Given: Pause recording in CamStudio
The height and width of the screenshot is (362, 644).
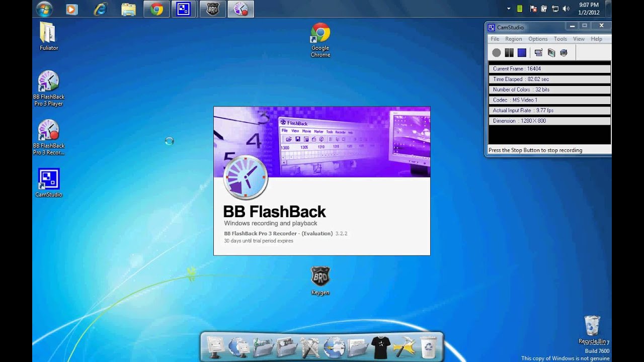Looking at the screenshot, I should [509, 53].
